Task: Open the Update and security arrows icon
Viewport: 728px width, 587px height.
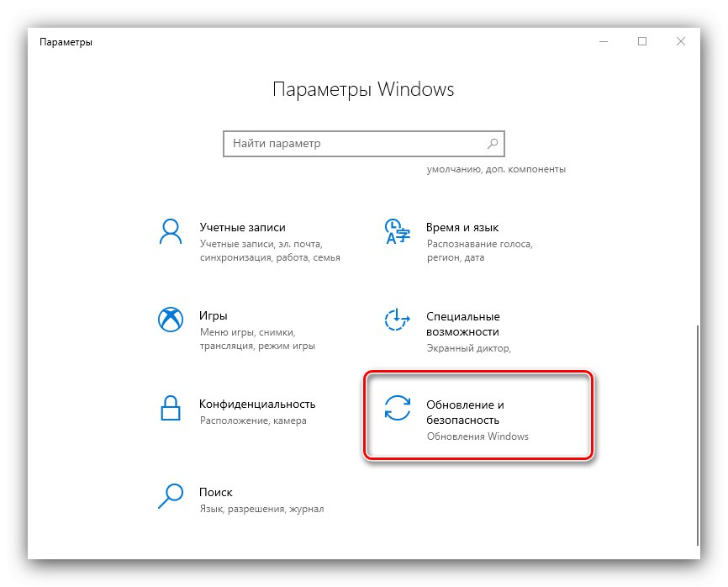Action: pos(398,408)
